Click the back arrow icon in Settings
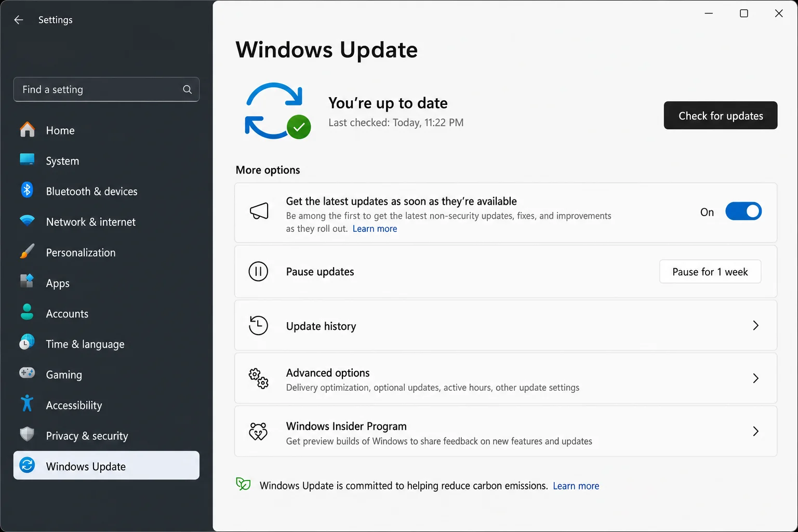 click(19, 20)
